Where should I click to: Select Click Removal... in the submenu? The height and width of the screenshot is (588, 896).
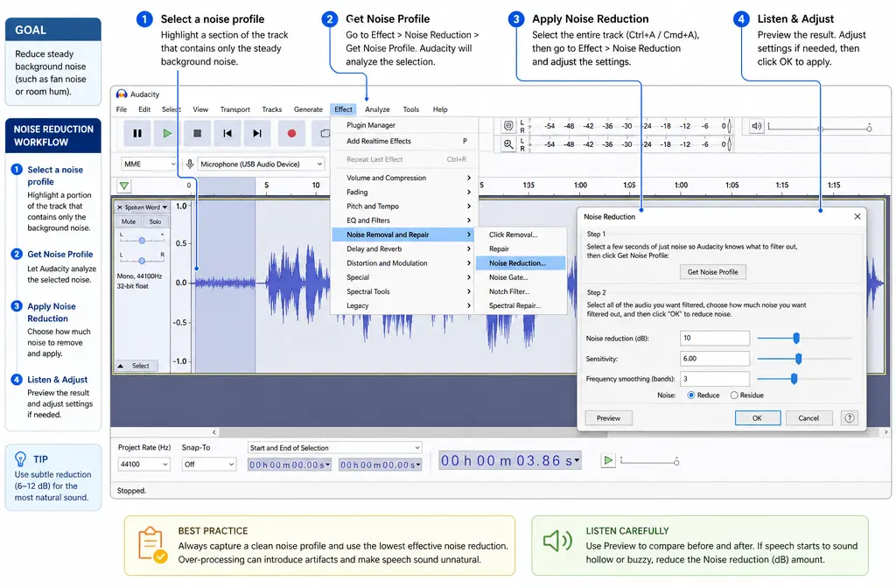pyautogui.click(x=521, y=234)
